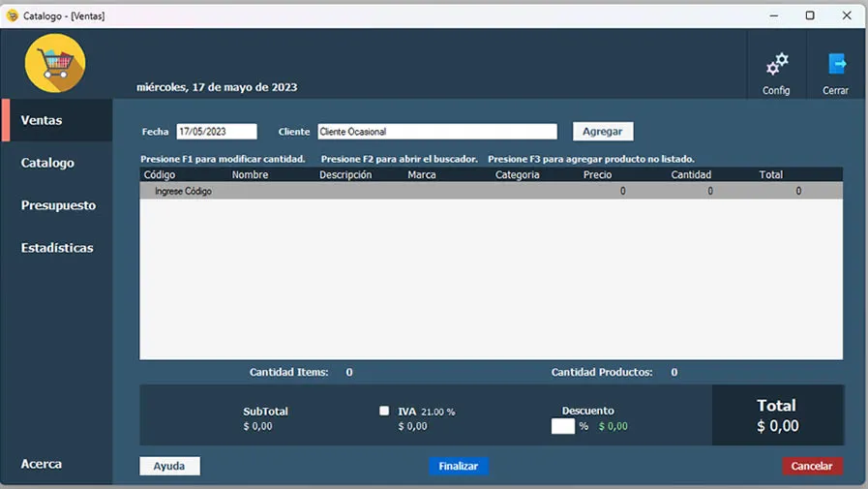Click the Cerrar exit icon
The height and width of the screenshot is (489, 868).
click(836, 64)
